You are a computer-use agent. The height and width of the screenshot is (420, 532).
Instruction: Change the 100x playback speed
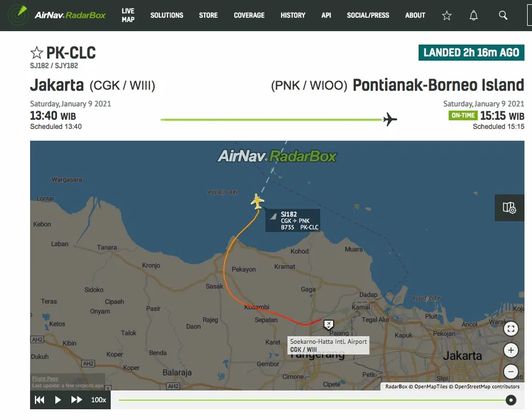(x=98, y=400)
